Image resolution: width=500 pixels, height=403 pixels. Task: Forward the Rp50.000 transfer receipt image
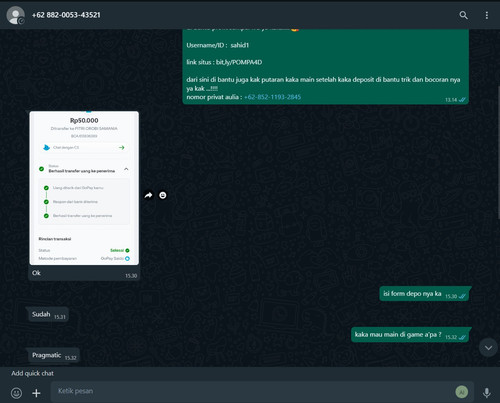tap(148, 195)
